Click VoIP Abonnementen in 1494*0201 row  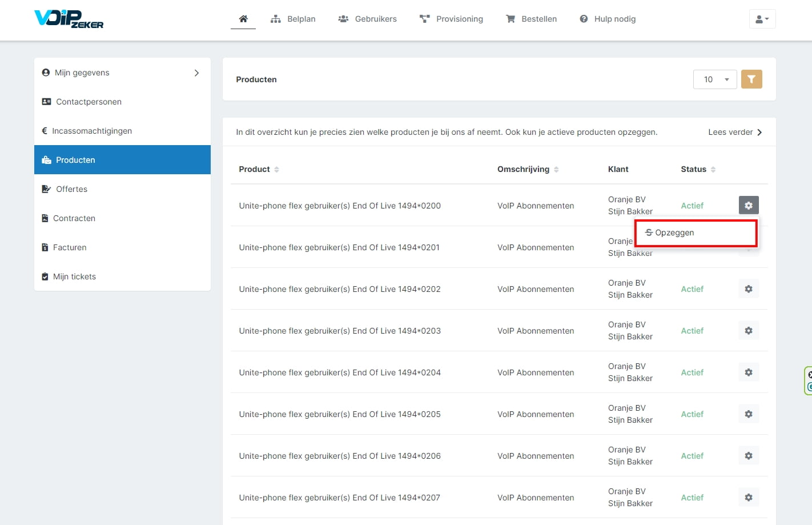(x=536, y=247)
